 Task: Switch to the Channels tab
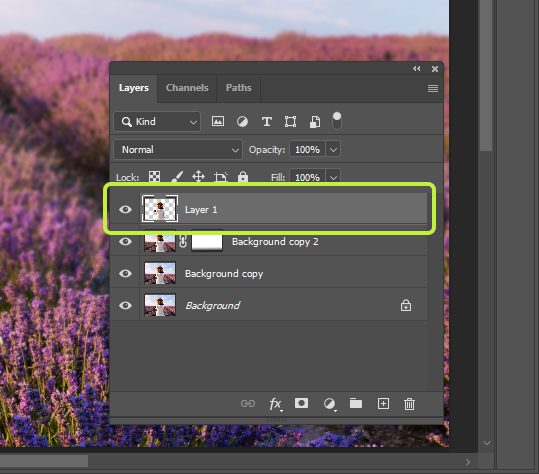[187, 88]
